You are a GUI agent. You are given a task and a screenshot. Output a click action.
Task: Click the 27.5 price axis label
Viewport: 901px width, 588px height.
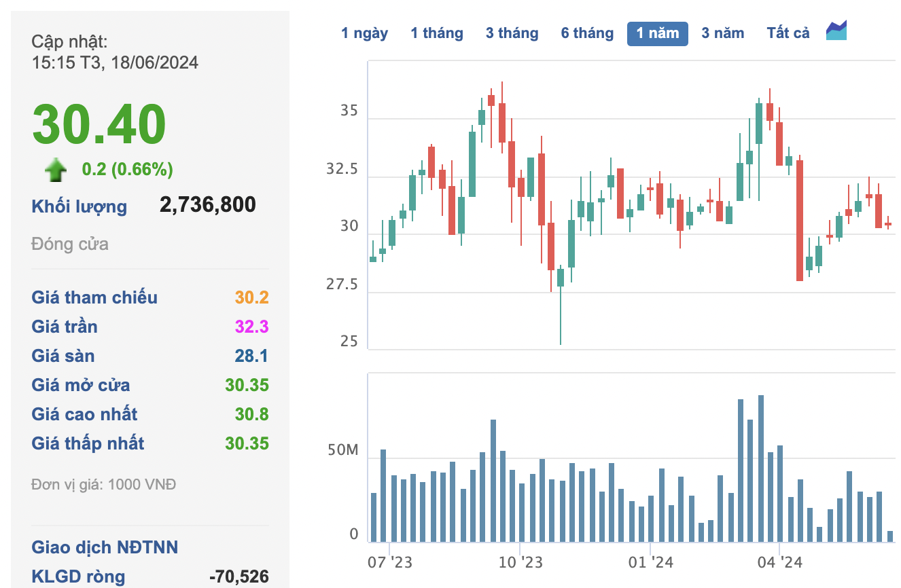click(x=342, y=284)
